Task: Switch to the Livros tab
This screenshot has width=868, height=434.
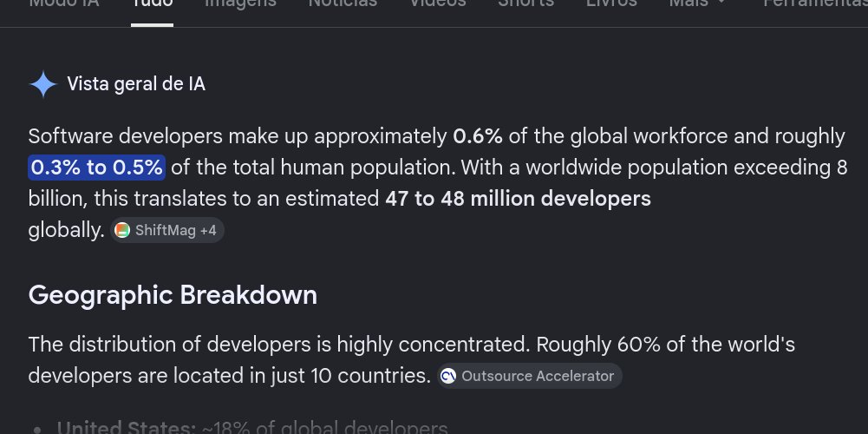Action: (611, 3)
